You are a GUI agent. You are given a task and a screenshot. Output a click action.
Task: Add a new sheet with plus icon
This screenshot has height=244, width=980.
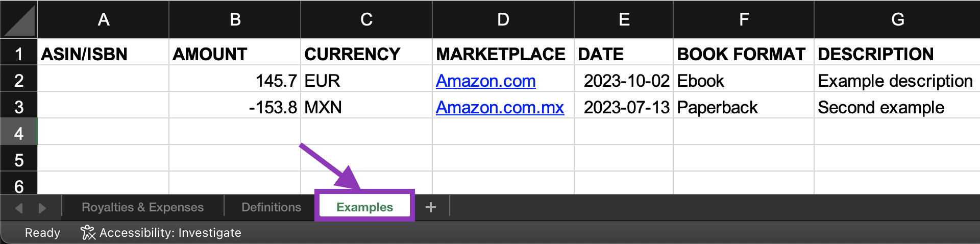click(431, 207)
